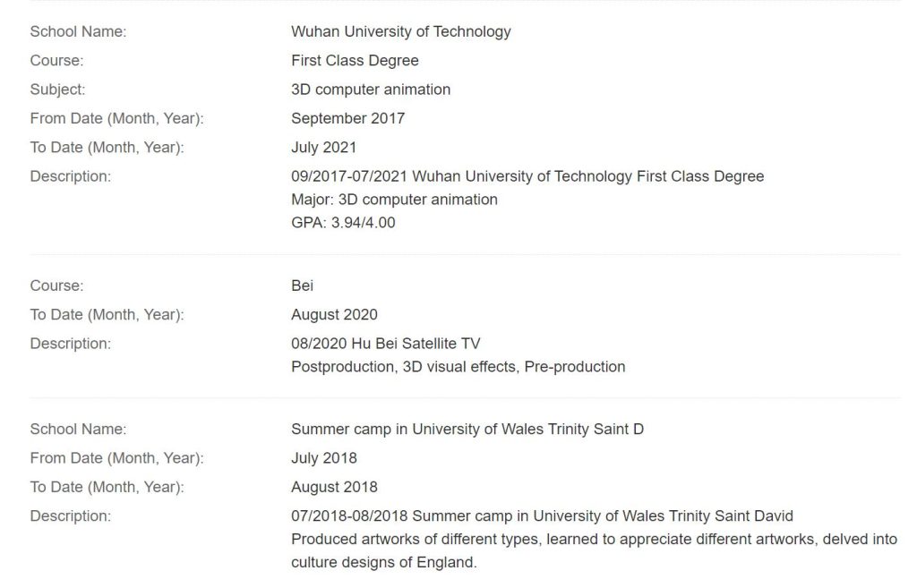Click the GPA 3.94/4.00 line
The width and height of the screenshot is (917, 588).
pos(343,223)
